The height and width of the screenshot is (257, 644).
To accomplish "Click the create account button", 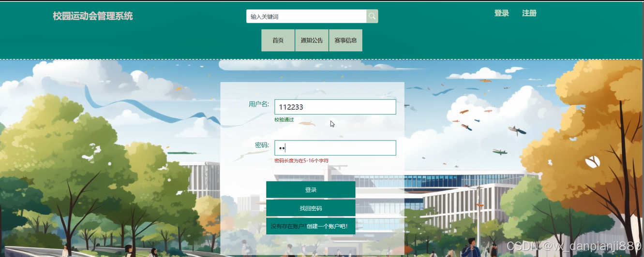I will (x=311, y=226).
